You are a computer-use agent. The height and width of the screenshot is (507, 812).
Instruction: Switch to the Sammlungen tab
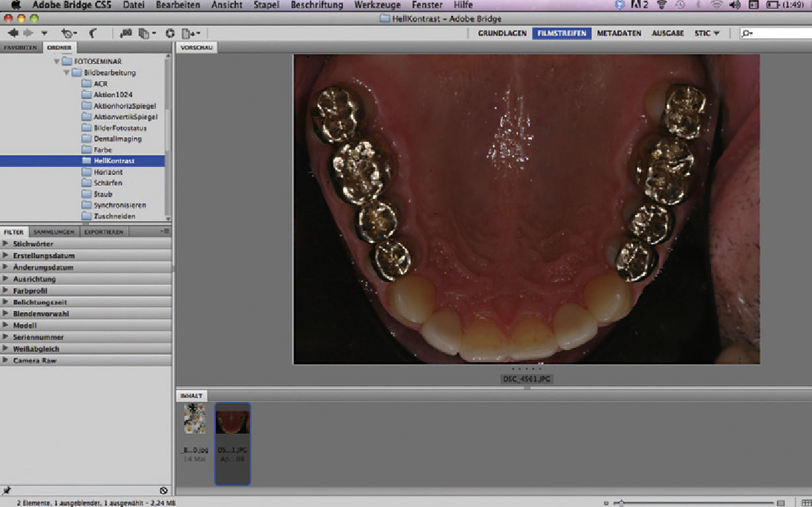(54, 232)
